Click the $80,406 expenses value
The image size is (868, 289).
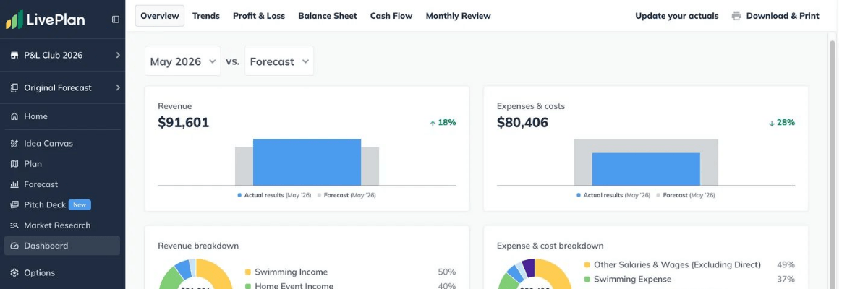click(522, 123)
